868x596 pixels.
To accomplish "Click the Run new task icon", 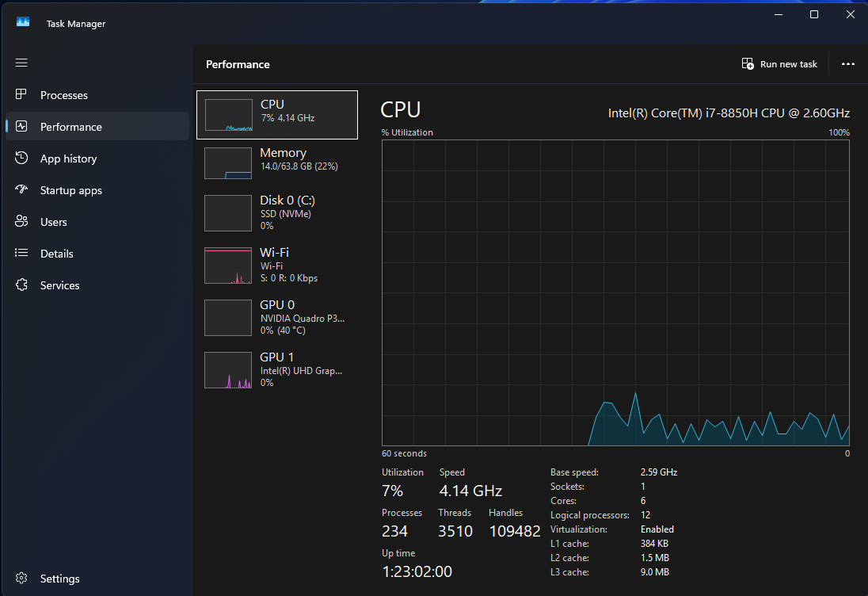I will pyautogui.click(x=748, y=63).
